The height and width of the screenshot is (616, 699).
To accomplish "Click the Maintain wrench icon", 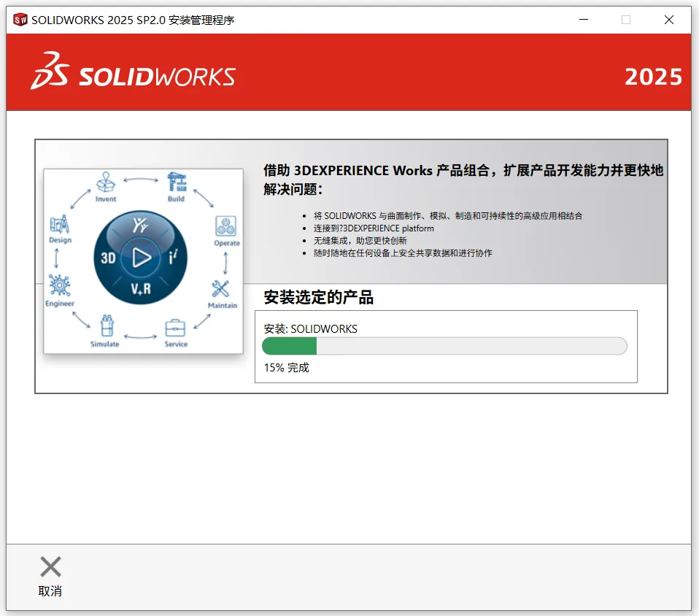I will point(220,289).
